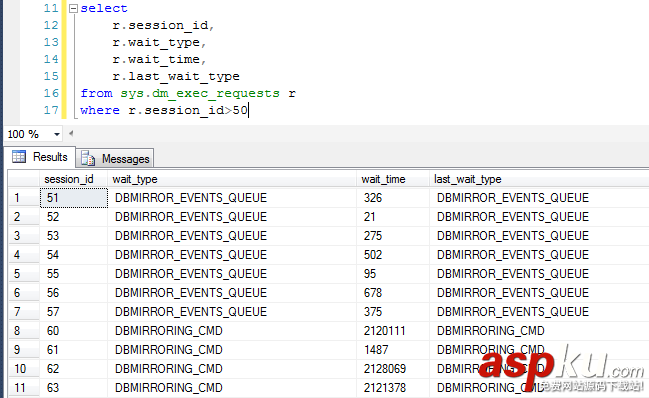Click the select keyword on line 11

point(104,8)
